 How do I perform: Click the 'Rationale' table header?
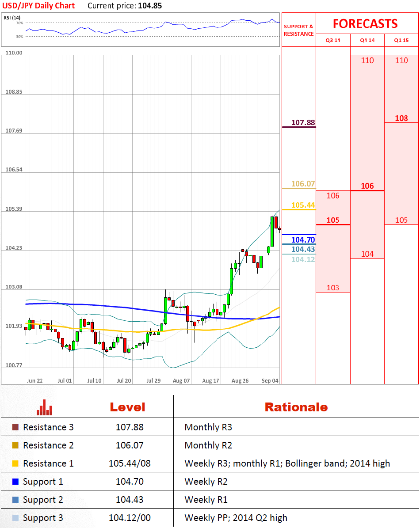pos(296,407)
